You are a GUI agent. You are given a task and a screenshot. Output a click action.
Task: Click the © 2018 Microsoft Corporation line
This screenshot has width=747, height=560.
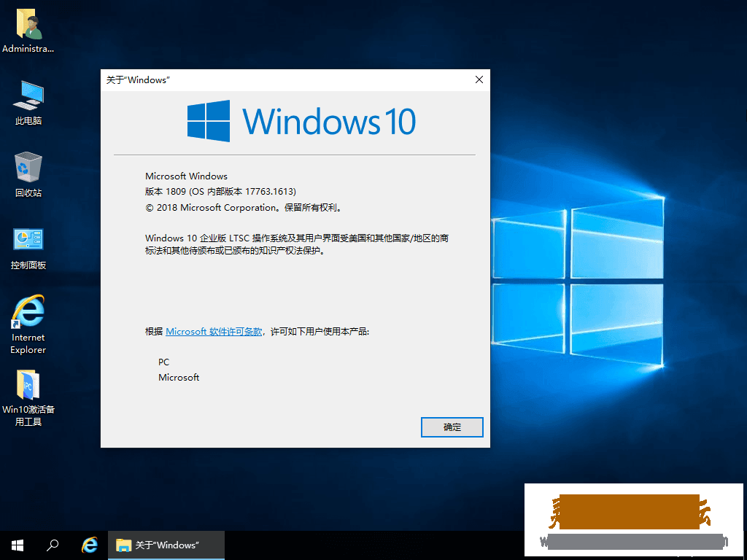[244, 208]
